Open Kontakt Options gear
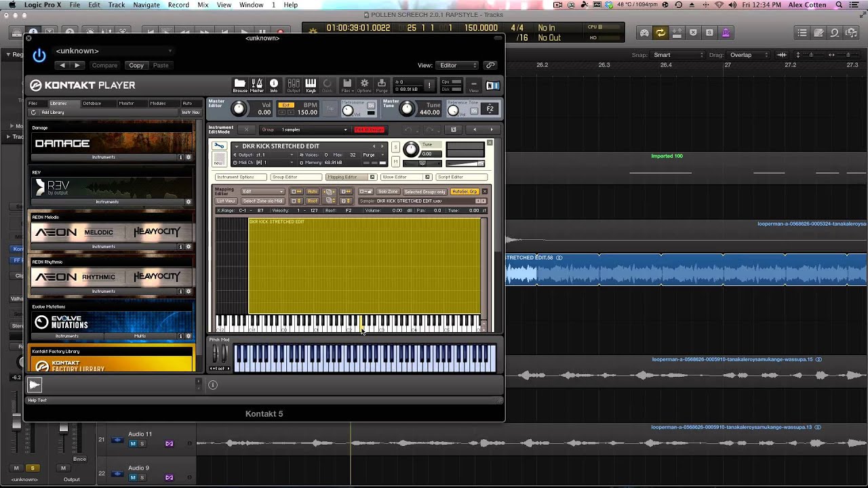Viewport: 868px width, 488px height. [x=364, y=85]
